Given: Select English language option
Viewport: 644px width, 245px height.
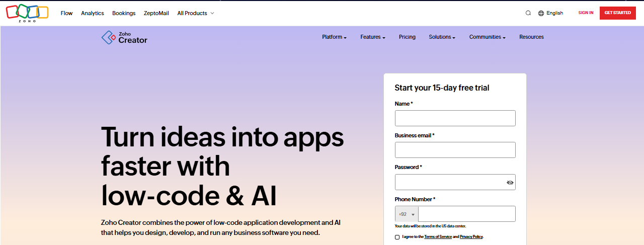Looking at the screenshot, I should point(554,13).
